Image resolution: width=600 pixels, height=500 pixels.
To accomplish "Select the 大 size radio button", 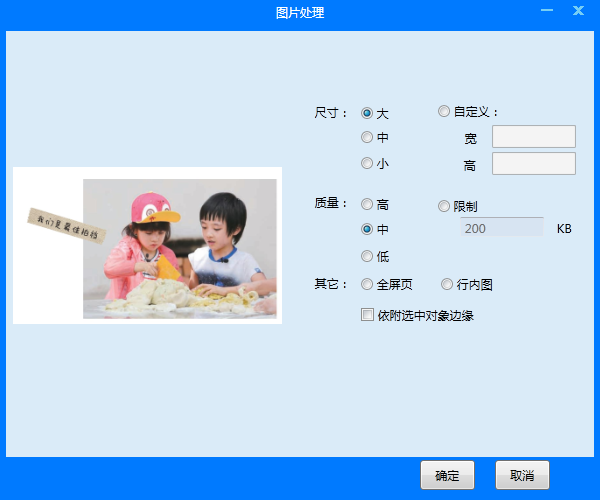I will tap(367, 113).
